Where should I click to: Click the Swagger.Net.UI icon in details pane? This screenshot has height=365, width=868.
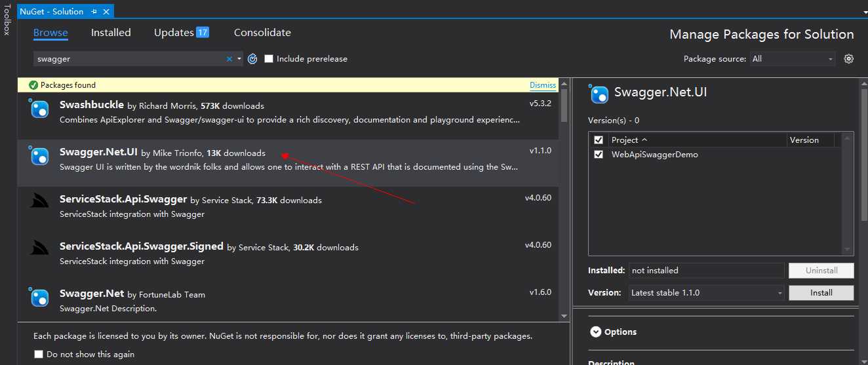(x=599, y=94)
